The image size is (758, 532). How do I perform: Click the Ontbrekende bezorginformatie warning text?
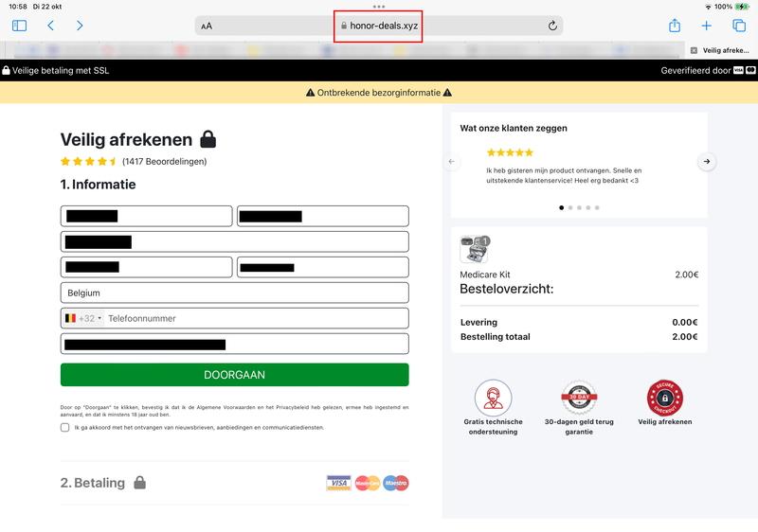pos(378,93)
